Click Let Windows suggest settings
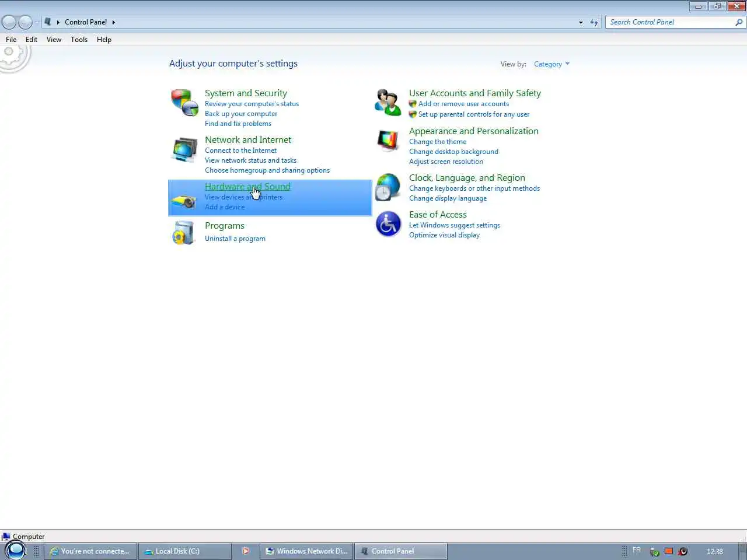 [x=455, y=225]
